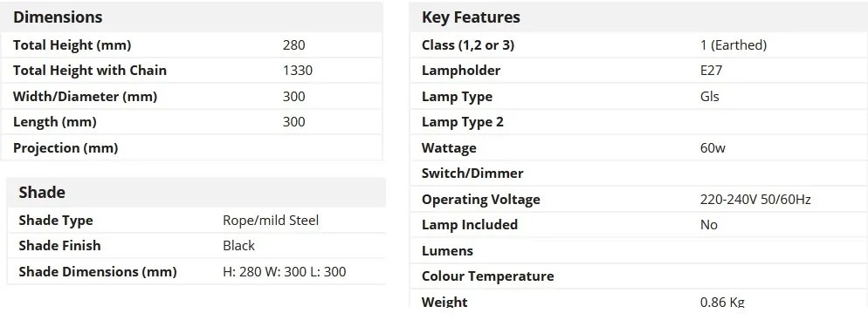Click the E27 lampholder value
The width and height of the screenshot is (868, 320).
point(711,71)
